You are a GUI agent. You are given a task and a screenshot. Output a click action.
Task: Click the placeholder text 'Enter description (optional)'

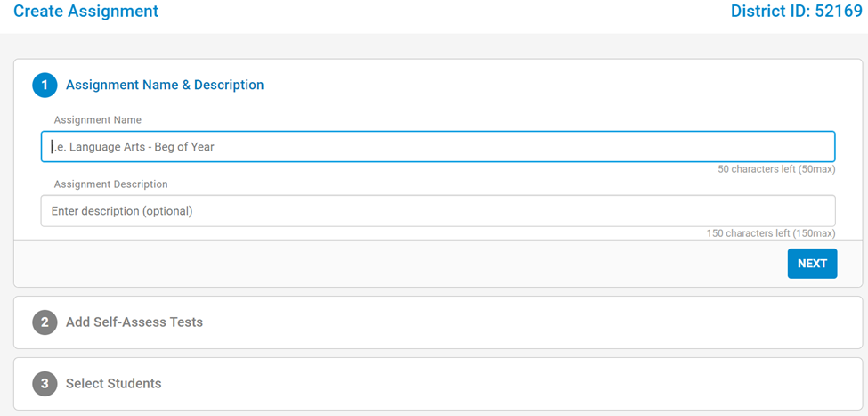122,211
